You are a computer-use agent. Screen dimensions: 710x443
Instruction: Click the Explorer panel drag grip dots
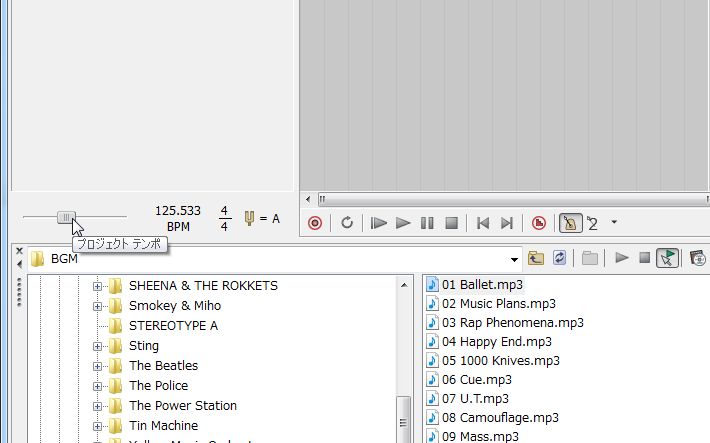point(19,292)
